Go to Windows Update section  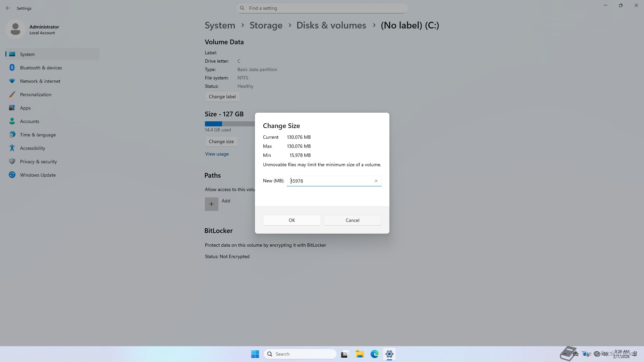[38, 175]
